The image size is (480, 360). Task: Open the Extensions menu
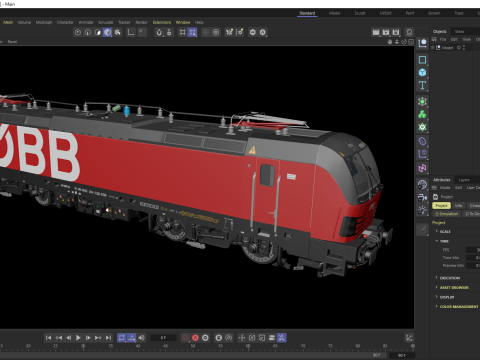point(162,22)
